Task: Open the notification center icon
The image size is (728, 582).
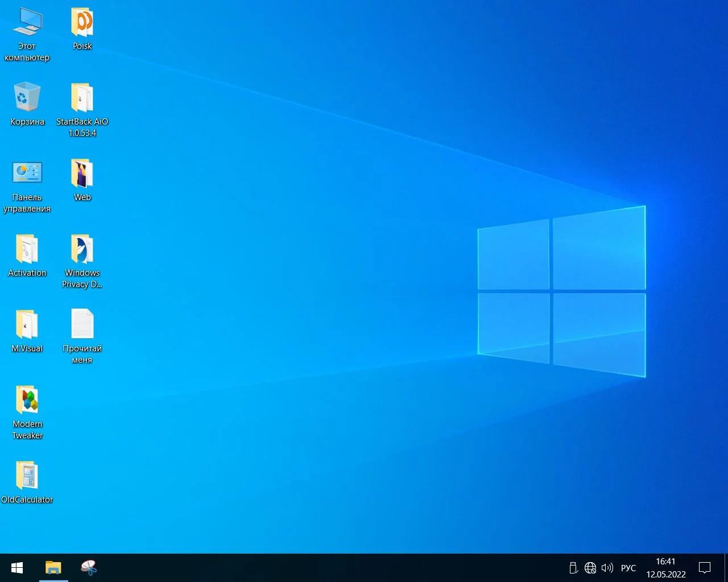Action: [705, 568]
